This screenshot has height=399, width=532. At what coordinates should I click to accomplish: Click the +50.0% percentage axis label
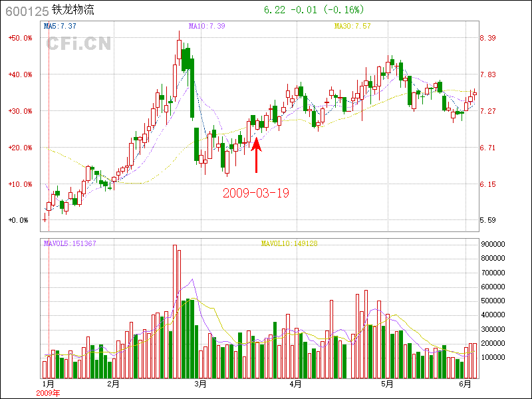(x=20, y=38)
